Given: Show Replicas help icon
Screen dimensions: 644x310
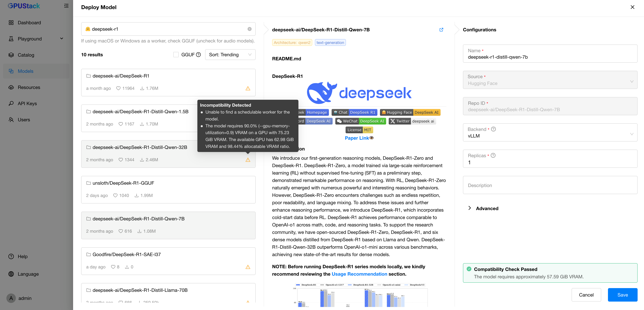Looking at the screenshot, I should (493, 155).
